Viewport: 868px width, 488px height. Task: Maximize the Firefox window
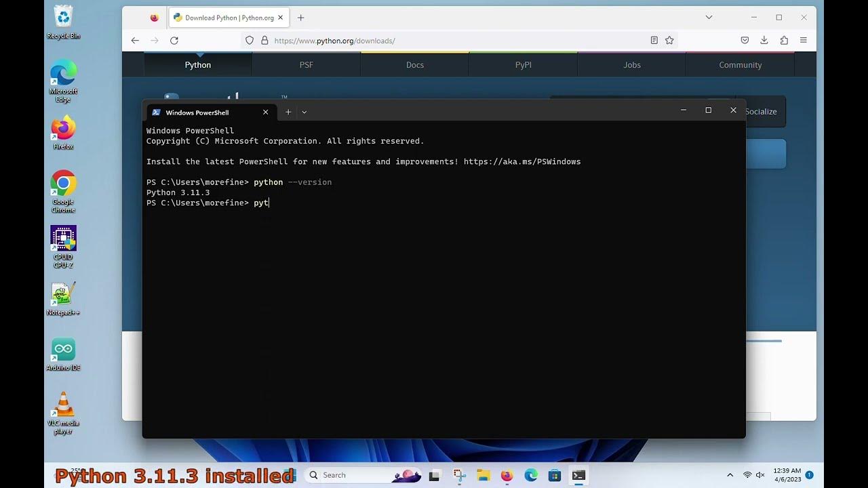pos(779,18)
